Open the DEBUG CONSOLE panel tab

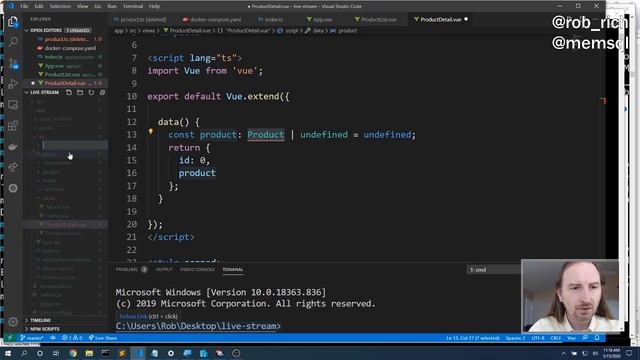[197, 270]
